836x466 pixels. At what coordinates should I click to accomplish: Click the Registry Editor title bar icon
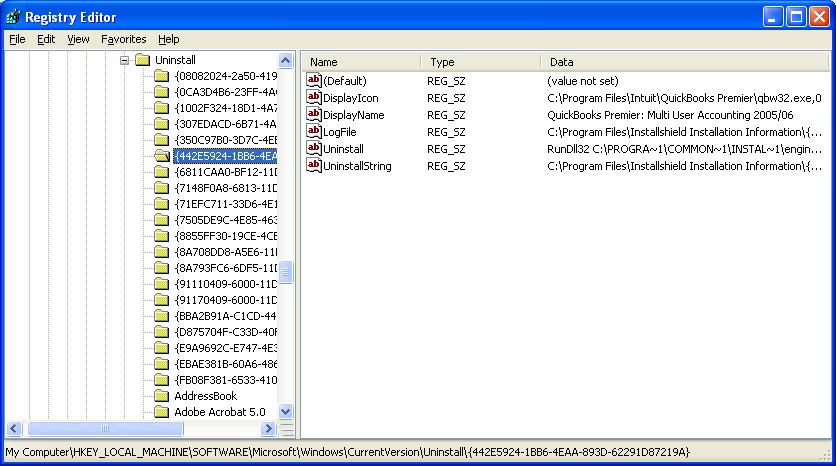pyautogui.click(x=13, y=17)
